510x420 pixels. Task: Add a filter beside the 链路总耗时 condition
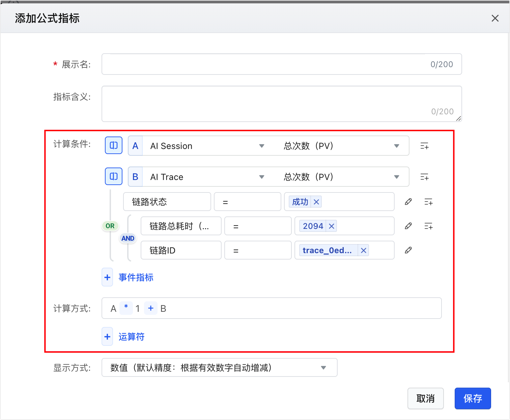pyautogui.click(x=428, y=226)
